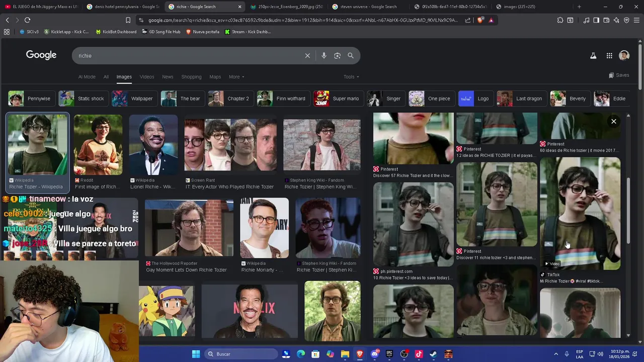Open the Nueva pestaña bookmark
The height and width of the screenshot is (362, 644).
(x=203, y=32)
